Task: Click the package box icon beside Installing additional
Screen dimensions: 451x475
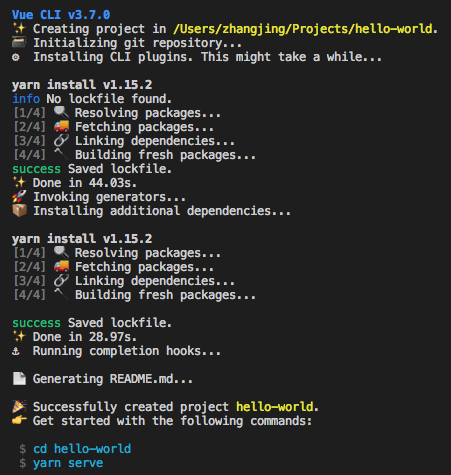Action: tap(19, 211)
